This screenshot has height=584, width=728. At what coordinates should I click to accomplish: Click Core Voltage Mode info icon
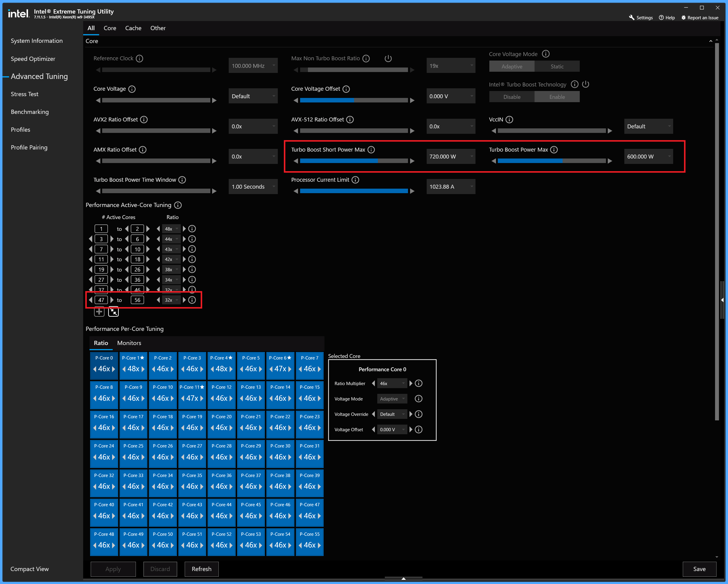546,54
